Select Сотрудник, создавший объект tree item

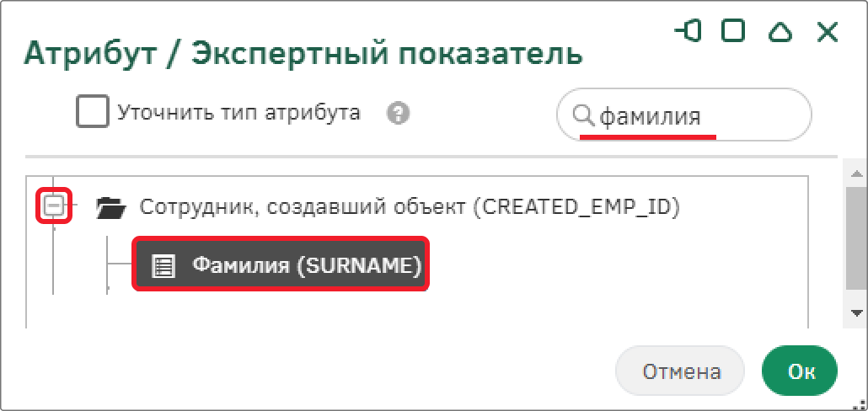pyautogui.click(x=409, y=206)
